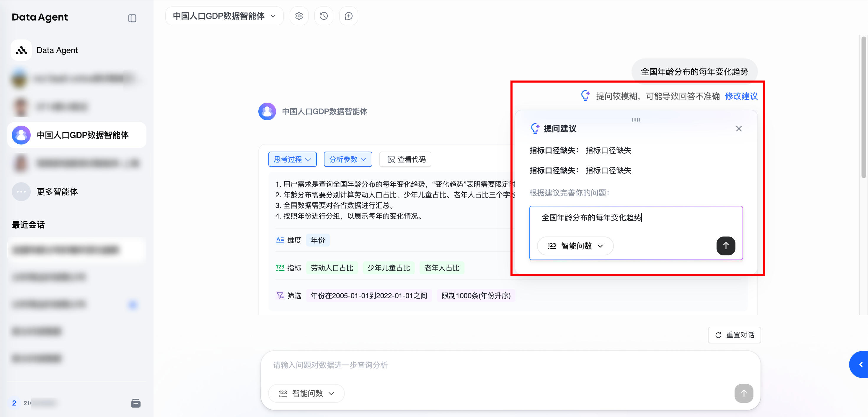Viewport: 868px width, 417px height.
Task: Select Data Agent in sidebar
Action: click(x=57, y=50)
